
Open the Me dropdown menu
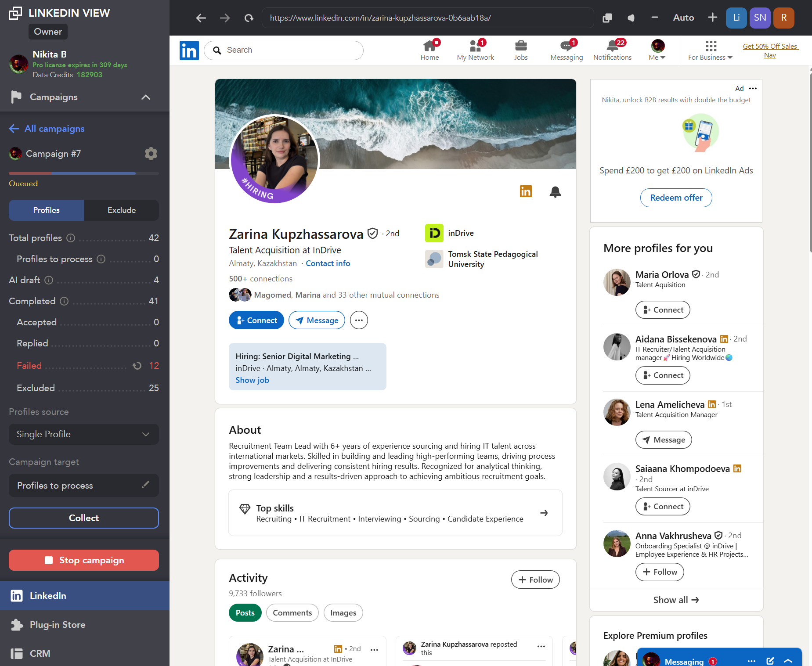(x=657, y=50)
